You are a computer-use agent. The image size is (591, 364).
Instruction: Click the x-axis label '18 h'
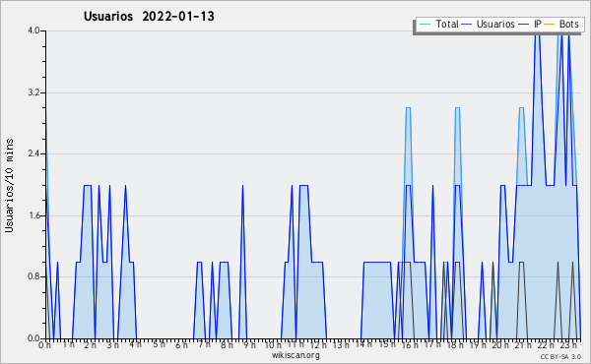[455, 345]
